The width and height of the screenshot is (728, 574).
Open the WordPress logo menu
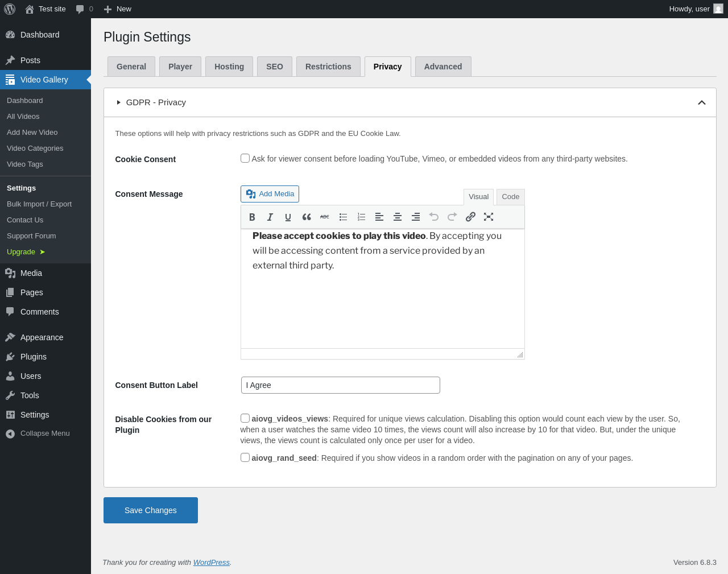10,9
